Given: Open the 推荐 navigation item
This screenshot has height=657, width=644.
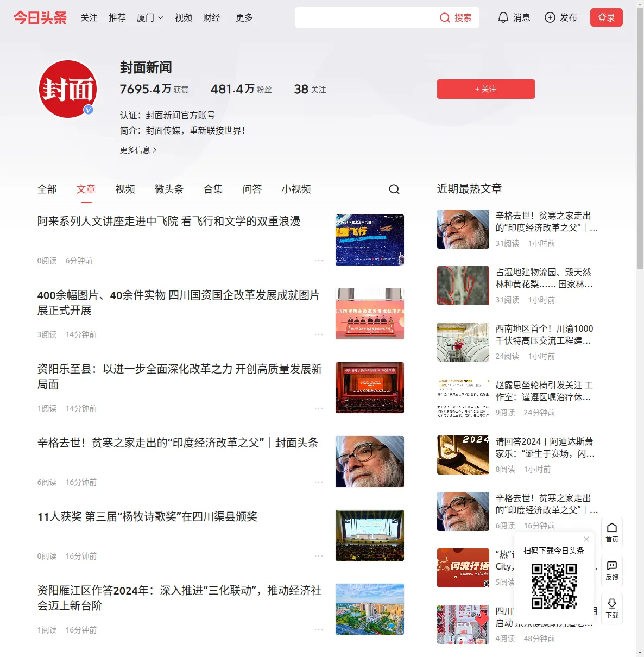Looking at the screenshot, I should pos(117,18).
